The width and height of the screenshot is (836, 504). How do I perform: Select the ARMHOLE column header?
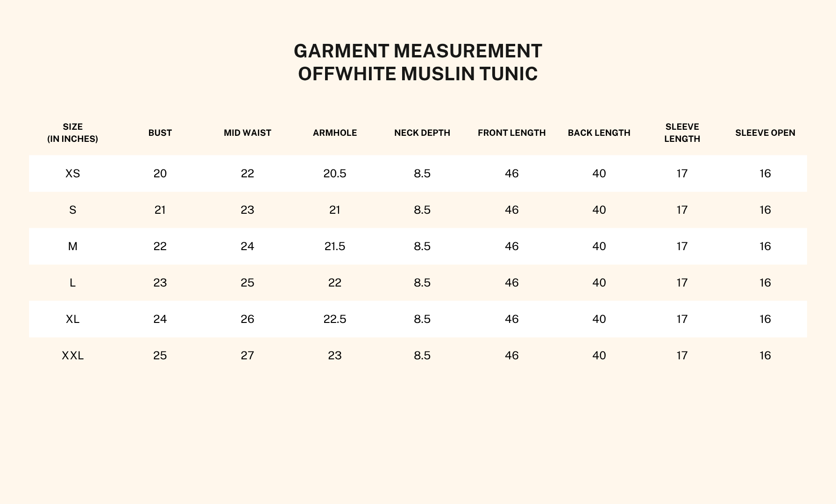[x=335, y=133]
